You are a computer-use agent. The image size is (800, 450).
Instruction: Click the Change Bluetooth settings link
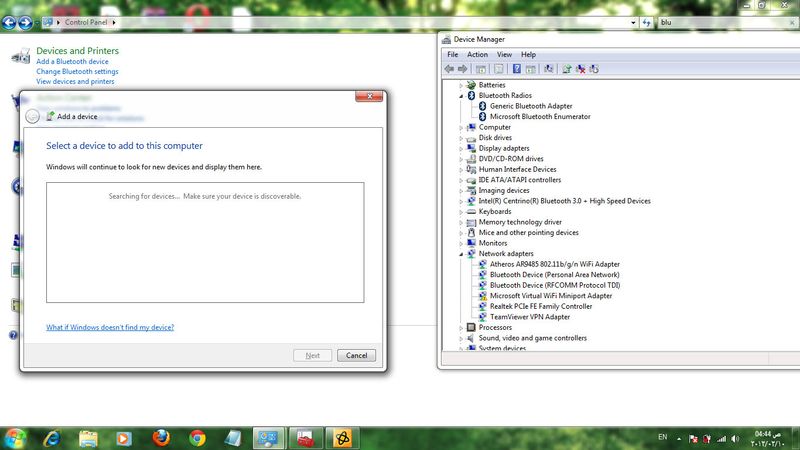tap(77, 72)
